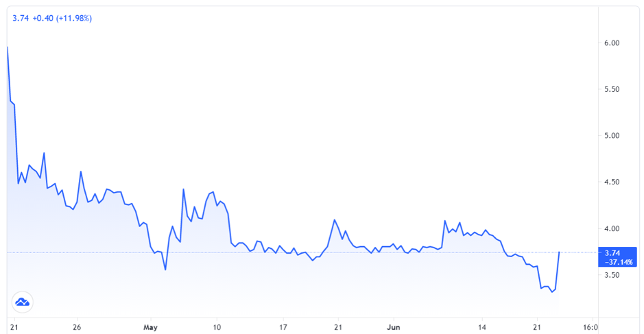Click the price readout 3.74 +0.40 (+11.98%)
The image size is (644, 334).
click(52, 19)
